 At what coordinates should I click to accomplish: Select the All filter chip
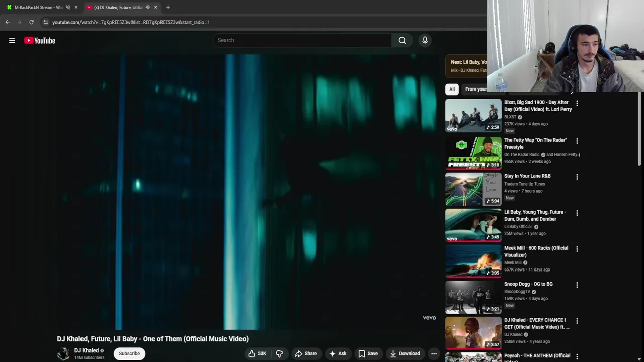452,89
